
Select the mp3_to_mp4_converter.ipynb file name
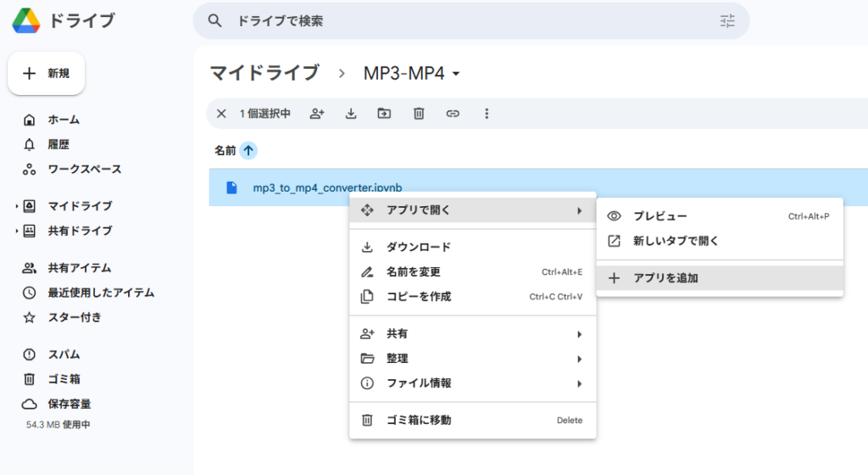click(327, 187)
